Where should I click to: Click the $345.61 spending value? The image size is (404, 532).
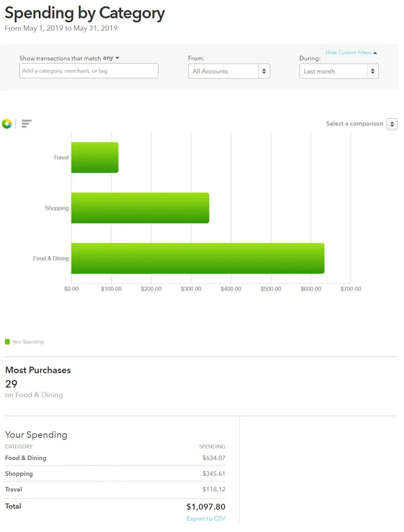(213, 474)
